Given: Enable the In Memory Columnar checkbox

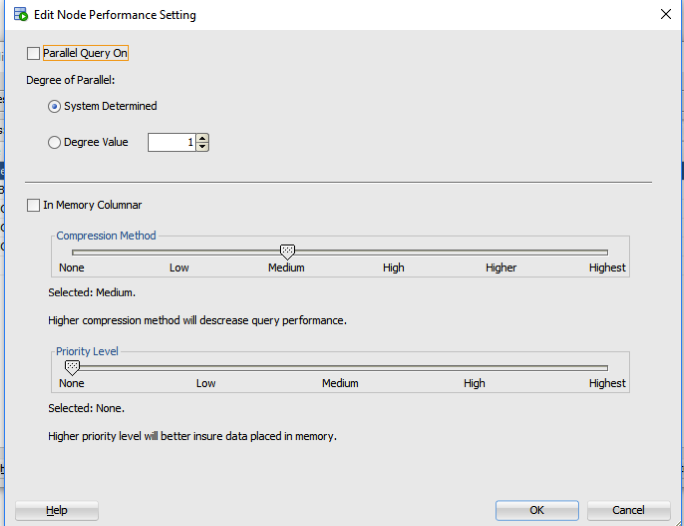Looking at the screenshot, I should point(35,205).
